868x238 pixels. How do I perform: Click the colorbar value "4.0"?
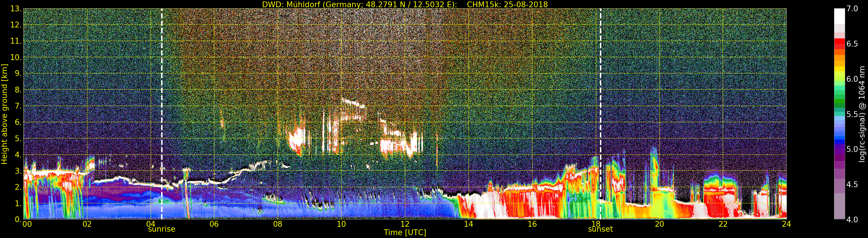tap(852, 220)
